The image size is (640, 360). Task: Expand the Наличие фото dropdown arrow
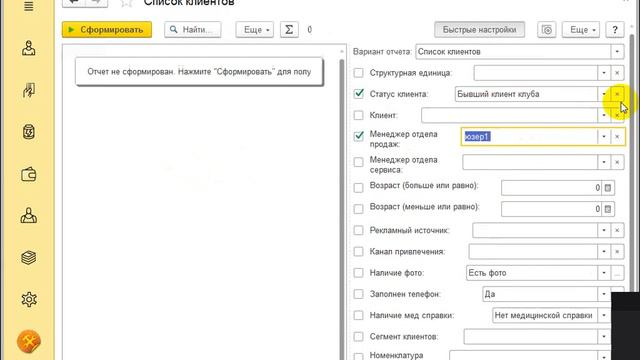[604, 273]
